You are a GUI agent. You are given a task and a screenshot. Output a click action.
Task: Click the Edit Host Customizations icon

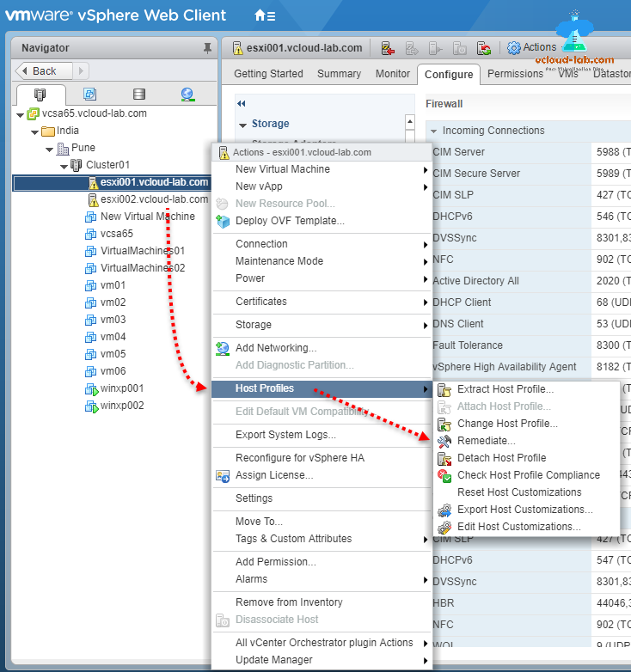444,527
